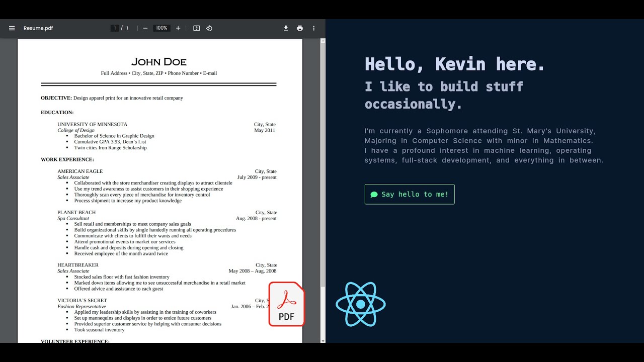Click 'Bachelor of Science in Graphic Design'
The image size is (644, 362).
click(x=114, y=136)
